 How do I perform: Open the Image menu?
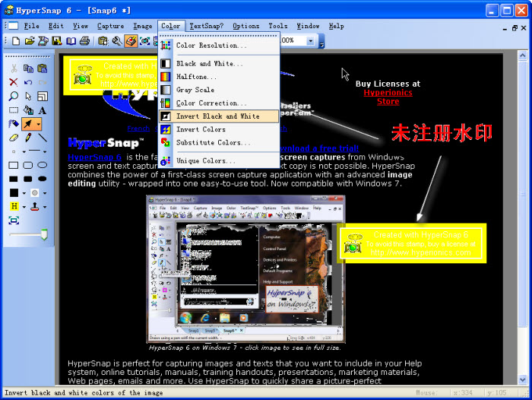143,26
